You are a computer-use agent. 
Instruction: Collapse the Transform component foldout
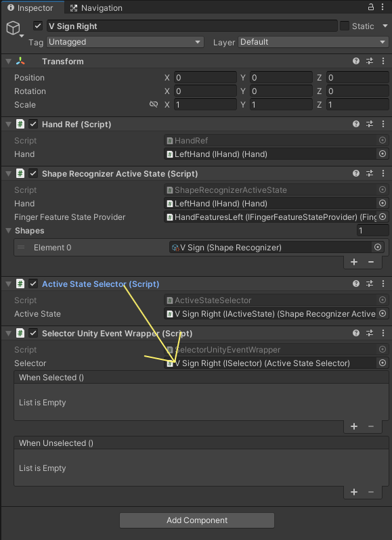pyautogui.click(x=9, y=62)
